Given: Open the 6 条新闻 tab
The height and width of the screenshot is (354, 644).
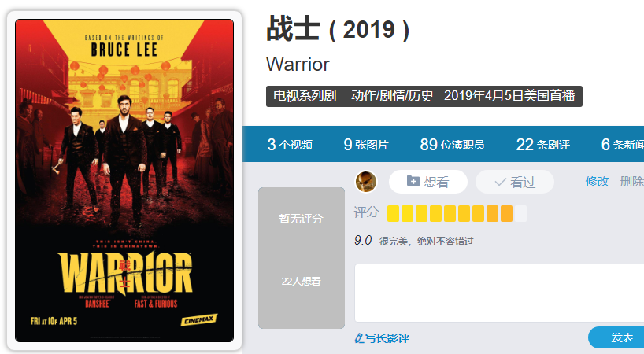Looking at the screenshot, I should (622, 145).
